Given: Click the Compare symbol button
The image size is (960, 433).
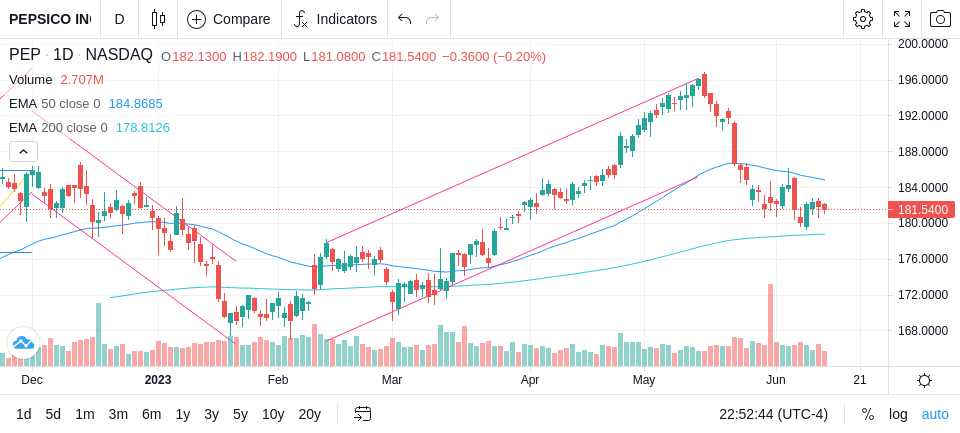Looking at the screenshot, I should tap(230, 19).
